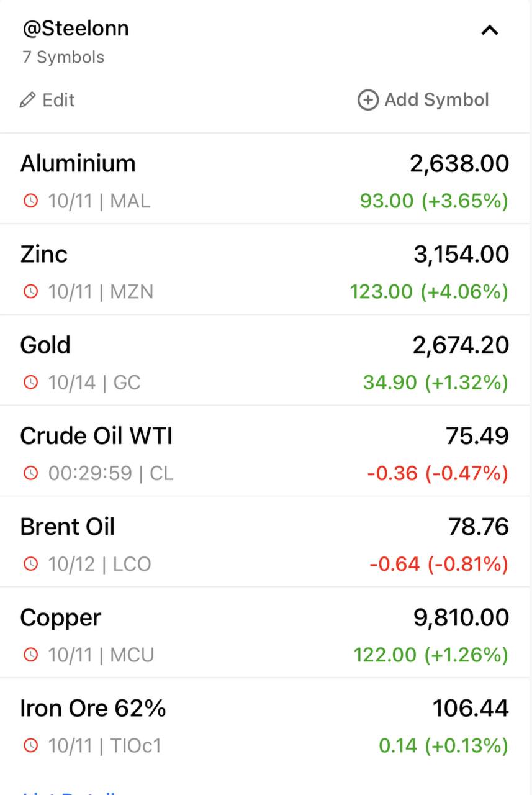Screen dimensions: 532x795
Task: Click the pencil Edit icon
Action: pos(27,100)
